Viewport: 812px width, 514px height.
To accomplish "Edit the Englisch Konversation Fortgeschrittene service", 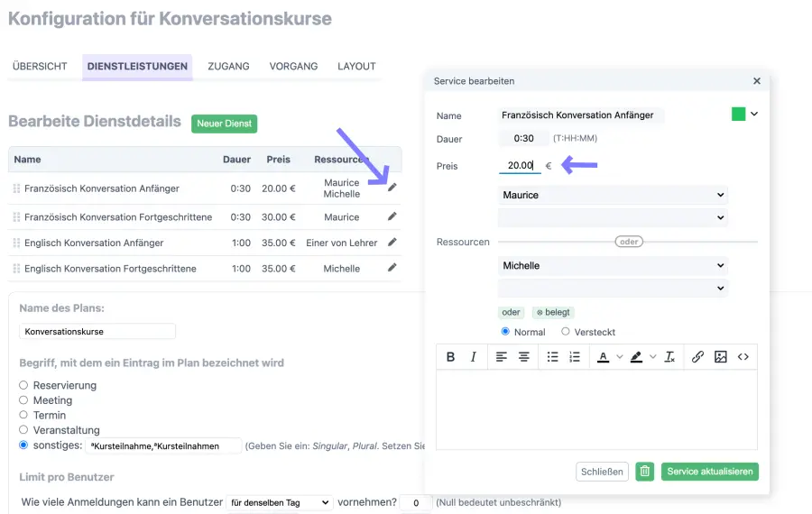I will [x=392, y=268].
